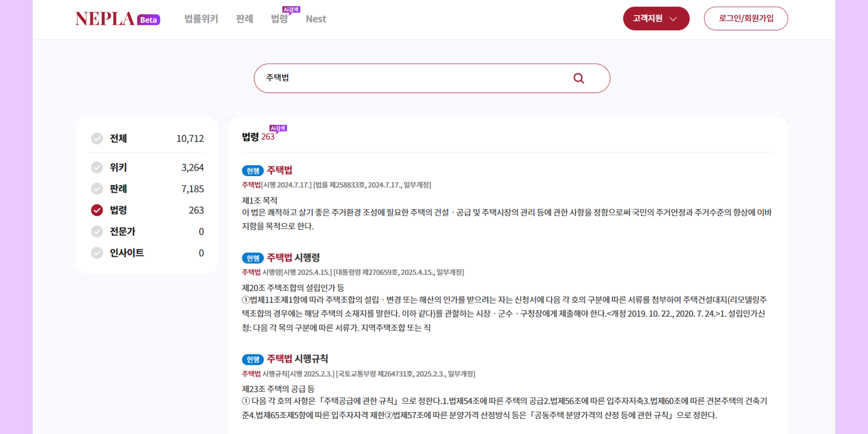The height and width of the screenshot is (434, 868).
Task: Go to the 판례 menu
Action: coord(244,19)
